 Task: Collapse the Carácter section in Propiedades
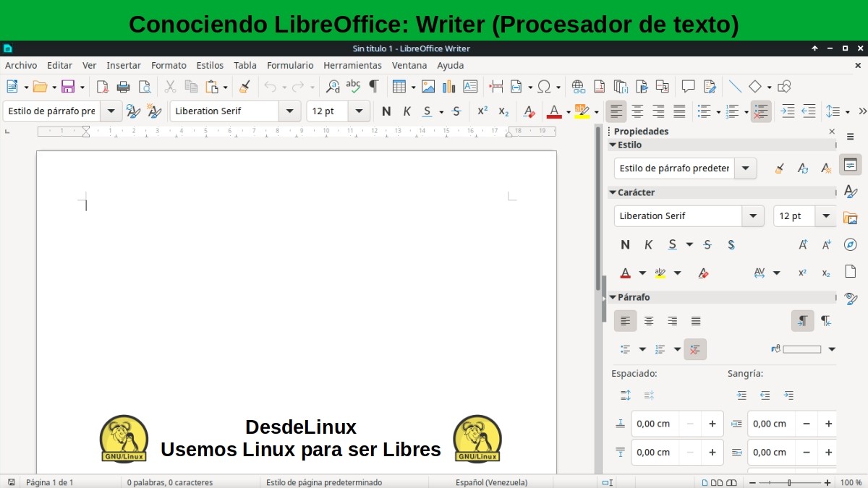coord(613,192)
